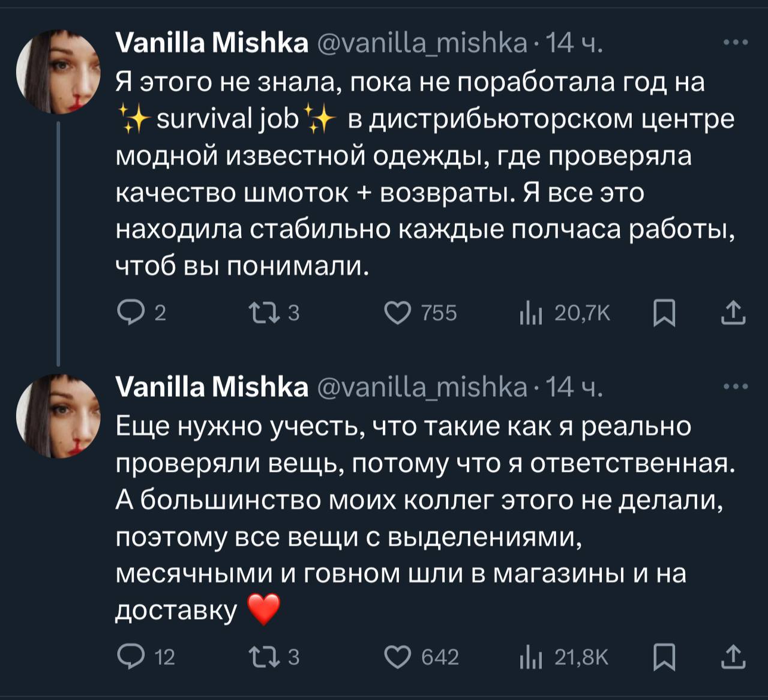Bookmark the second tweet
768x700 pixels.
(x=664, y=657)
